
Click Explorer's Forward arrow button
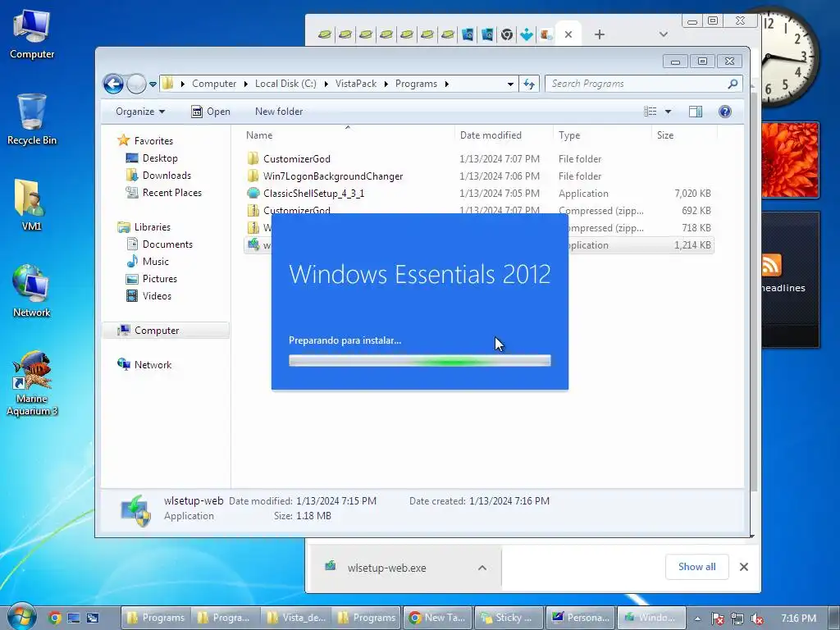coord(137,84)
